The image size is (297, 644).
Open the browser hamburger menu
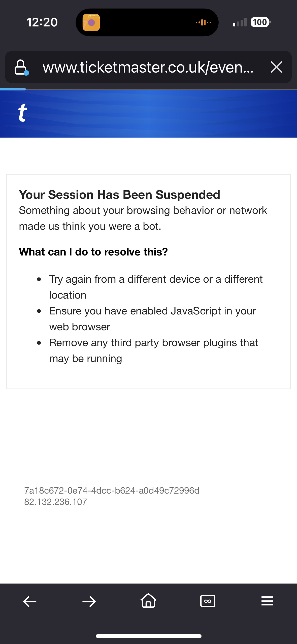(267, 601)
